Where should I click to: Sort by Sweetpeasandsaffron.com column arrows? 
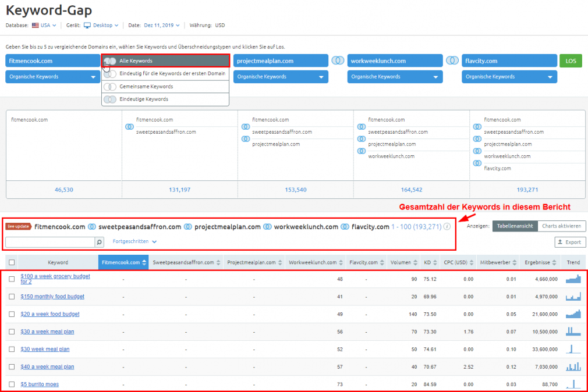pyautogui.click(x=218, y=263)
